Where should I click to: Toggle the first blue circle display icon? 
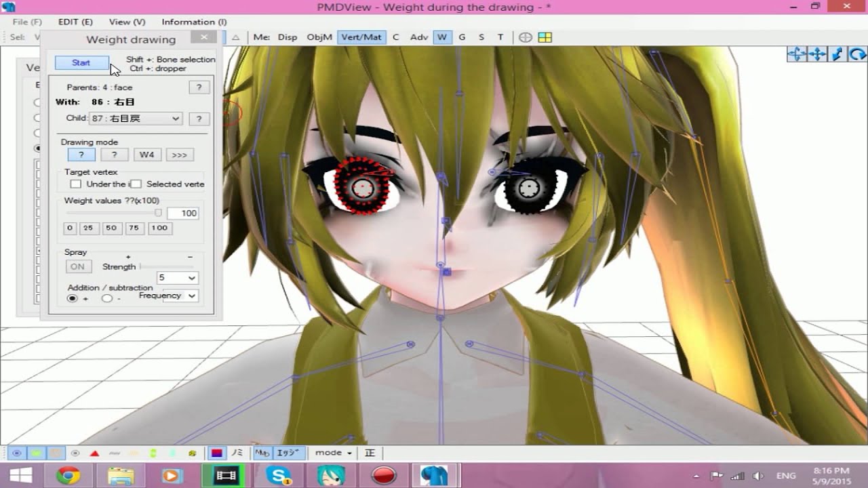coord(17,453)
